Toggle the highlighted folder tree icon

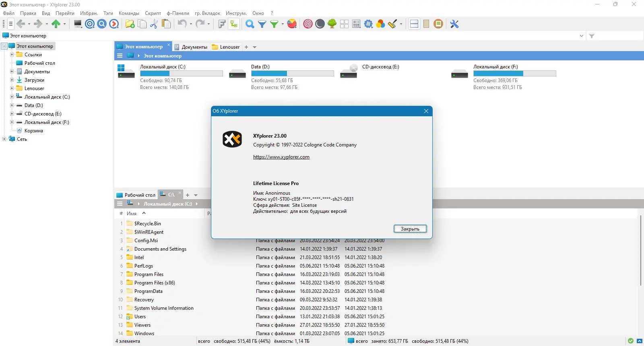point(234,24)
